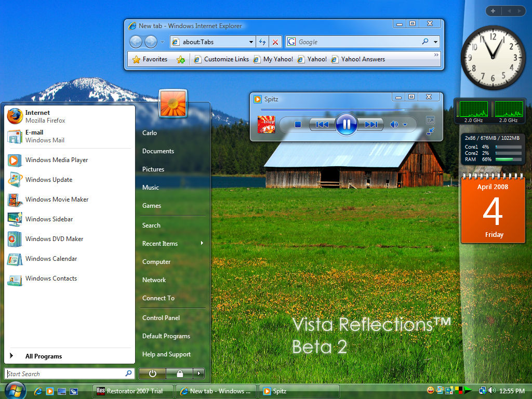The height and width of the screenshot is (399, 532).
Task: Click Add to Favorites Bar icon
Action: (181, 59)
